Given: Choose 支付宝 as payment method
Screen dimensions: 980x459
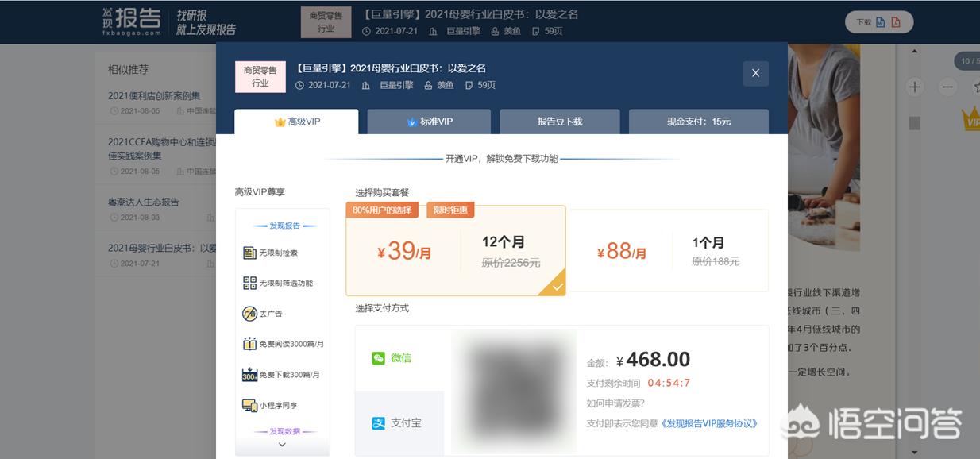Looking at the screenshot, I should [399, 423].
